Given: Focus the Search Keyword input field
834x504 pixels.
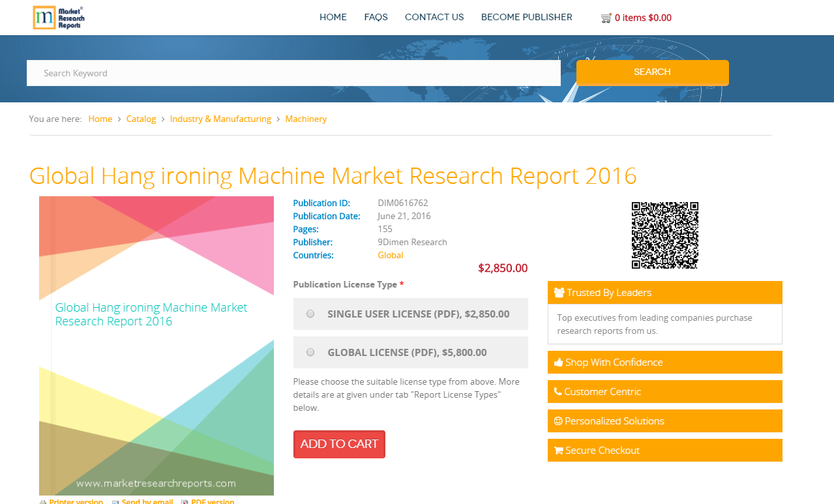Looking at the screenshot, I should 293,73.
